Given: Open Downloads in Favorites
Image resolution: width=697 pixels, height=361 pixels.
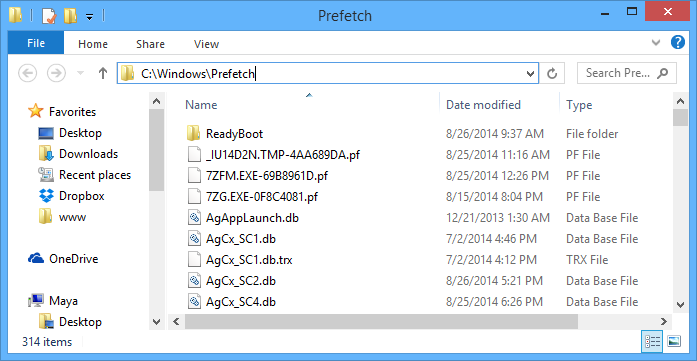Looking at the screenshot, I should click(x=88, y=154).
